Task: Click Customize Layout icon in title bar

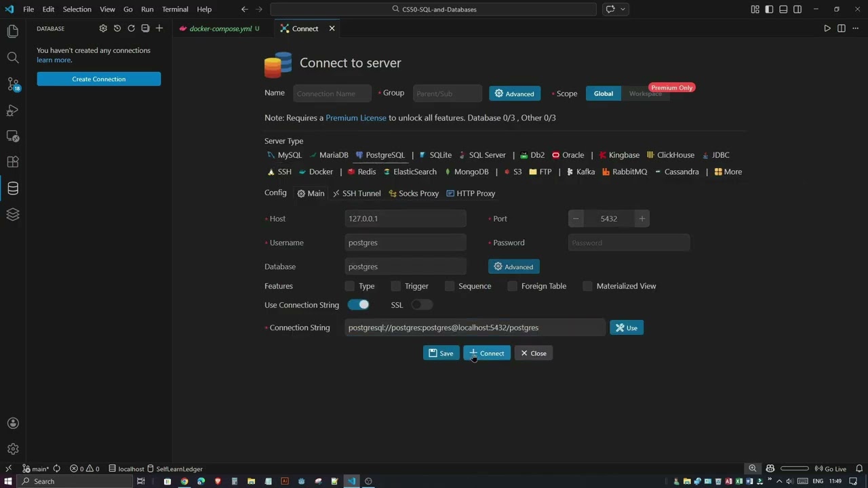Action: tap(755, 9)
